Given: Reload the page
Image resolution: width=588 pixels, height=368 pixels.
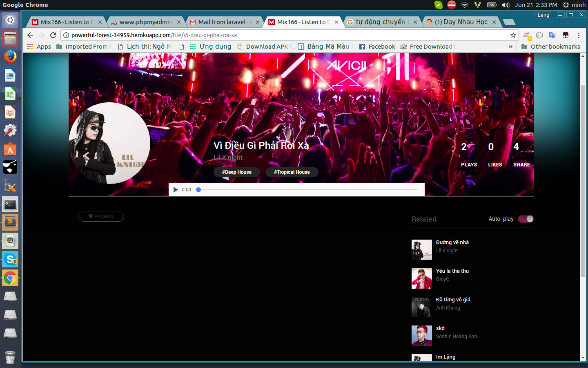Looking at the screenshot, I should pyautogui.click(x=53, y=35).
